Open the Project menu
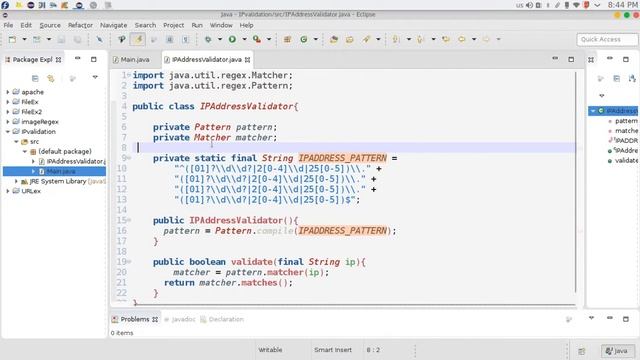640x360 pixels. click(173, 25)
